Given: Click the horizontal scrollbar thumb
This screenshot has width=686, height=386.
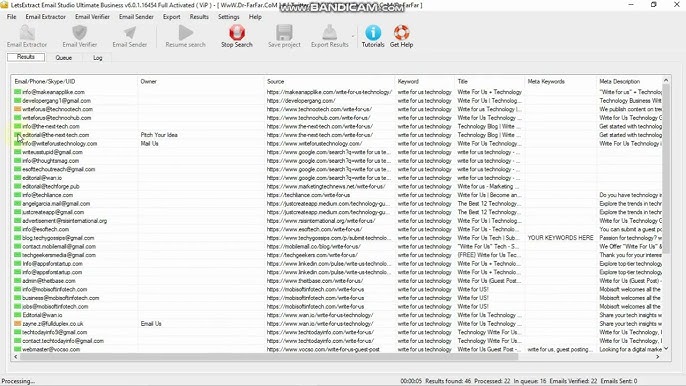Looking at the screenshot, I should pyautogui.click(x=269, y=357).
